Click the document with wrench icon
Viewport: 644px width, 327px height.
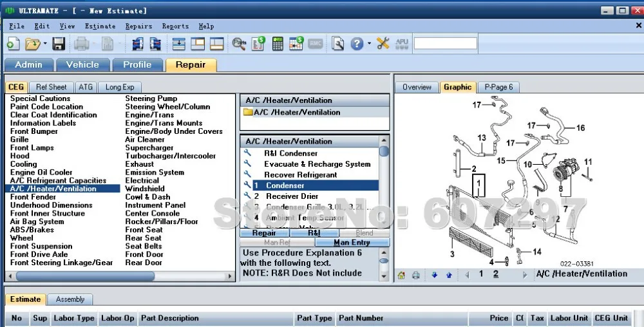337,44
